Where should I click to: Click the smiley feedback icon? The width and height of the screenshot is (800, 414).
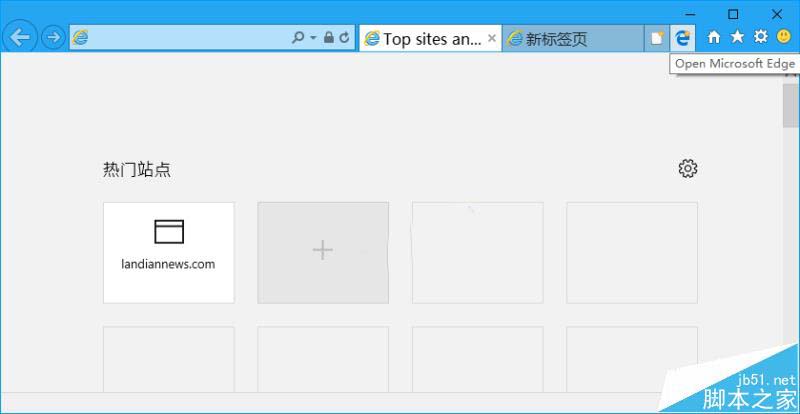[x=783, y=36]
